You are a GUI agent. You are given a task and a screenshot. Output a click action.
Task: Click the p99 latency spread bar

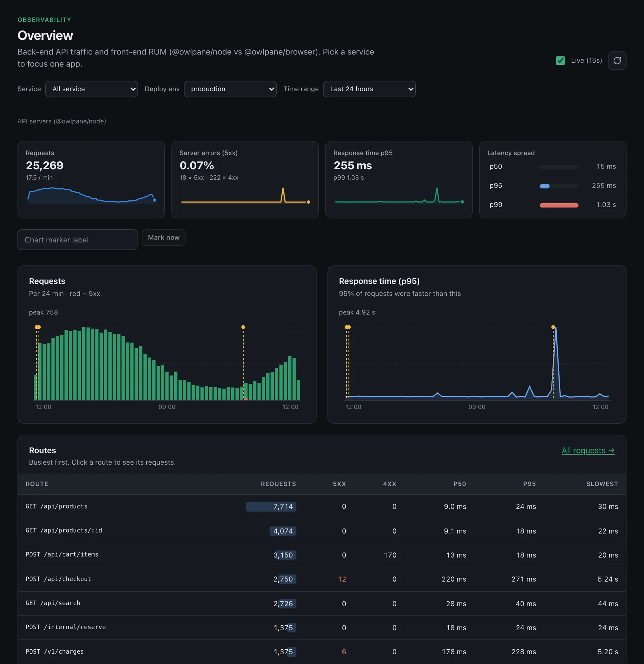point(559,205)
